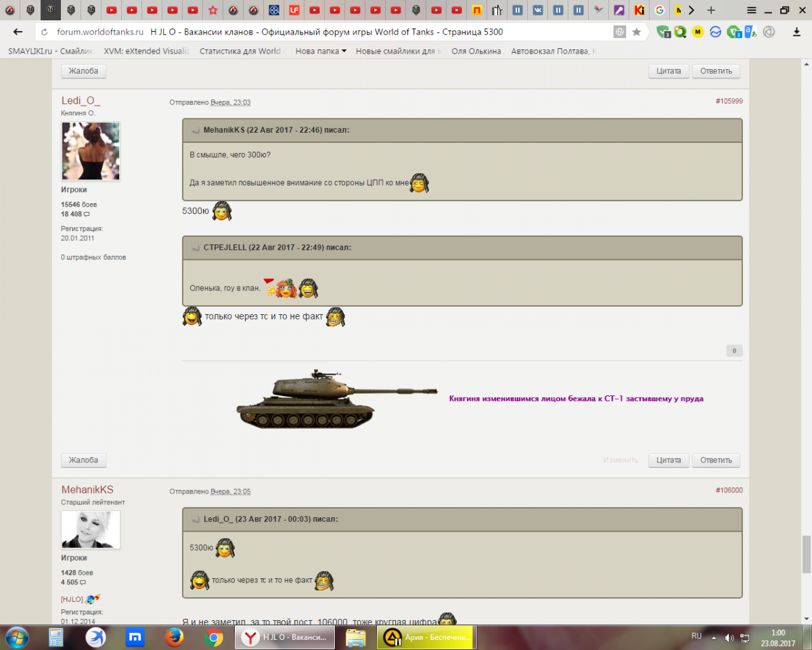The height and width of the screenshot is (650, 812).
Task: Click the speech bubble icon beside 18 408
Action: (x=87, y=215)
